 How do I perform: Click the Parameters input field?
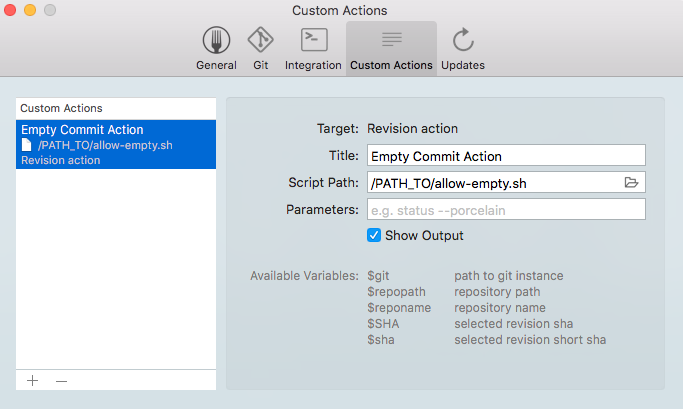[x=506, y=210]
